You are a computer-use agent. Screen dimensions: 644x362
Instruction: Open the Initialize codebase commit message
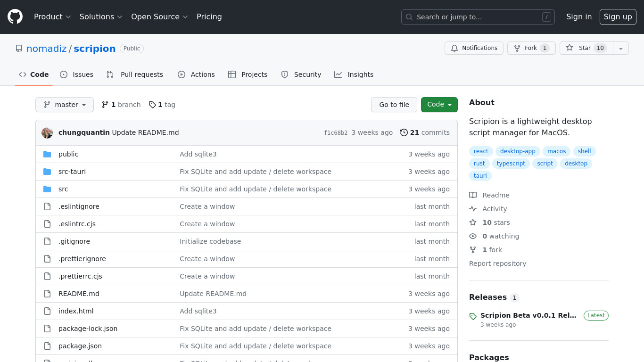[x=210, y=241]
